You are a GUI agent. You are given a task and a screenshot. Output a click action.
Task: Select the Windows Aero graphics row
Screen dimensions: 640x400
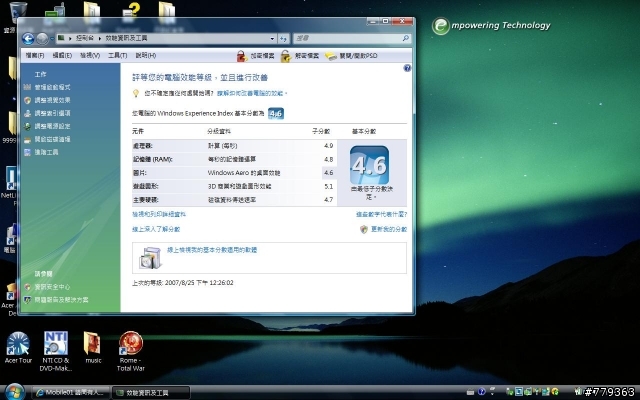coord(234,173)
